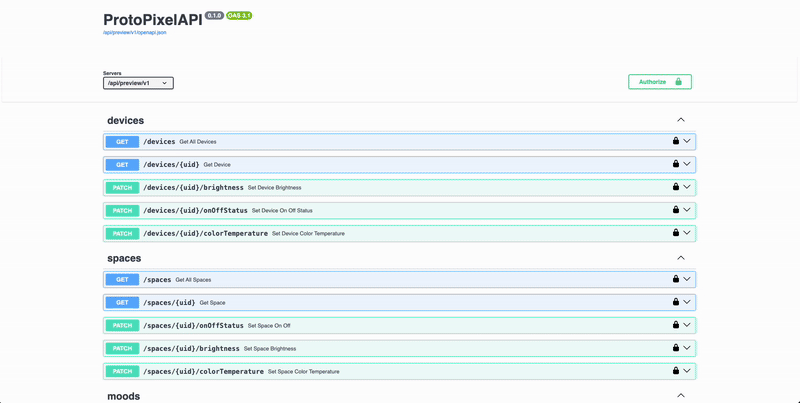The image size is (800, 403).
Task: Expand /devices/{uid}/onOffStatus chevron
Action: (x=687, y=210)
